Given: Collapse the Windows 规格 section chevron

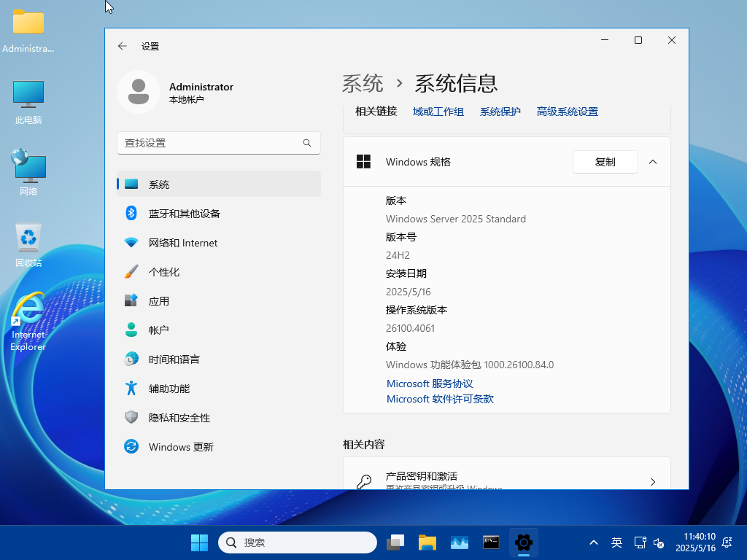Looking at the screenshot, I should [x=653, y=162].
